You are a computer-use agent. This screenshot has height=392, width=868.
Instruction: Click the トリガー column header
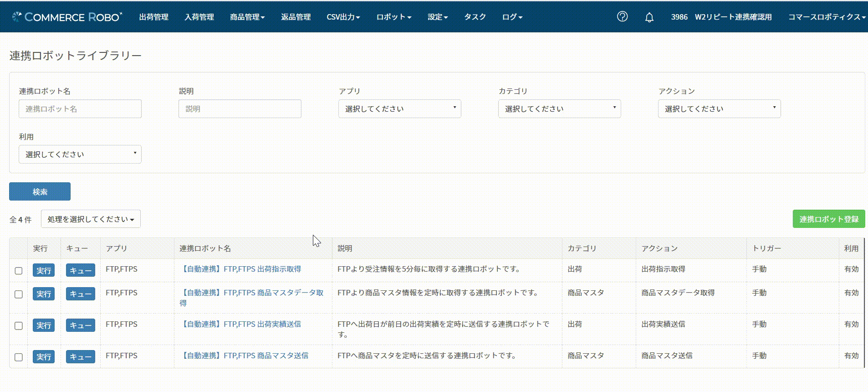click(766, 248)
